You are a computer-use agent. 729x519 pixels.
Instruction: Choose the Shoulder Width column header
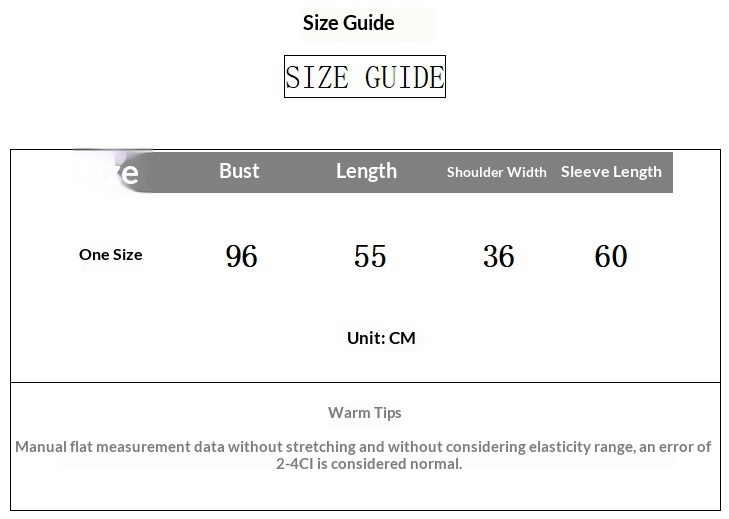click(496, 172)
